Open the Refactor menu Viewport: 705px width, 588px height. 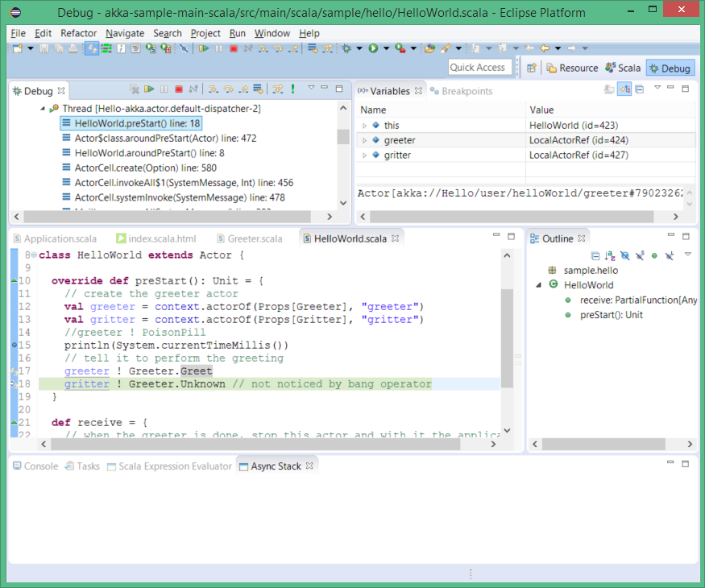pyautogui.click(x=78, y=33)
